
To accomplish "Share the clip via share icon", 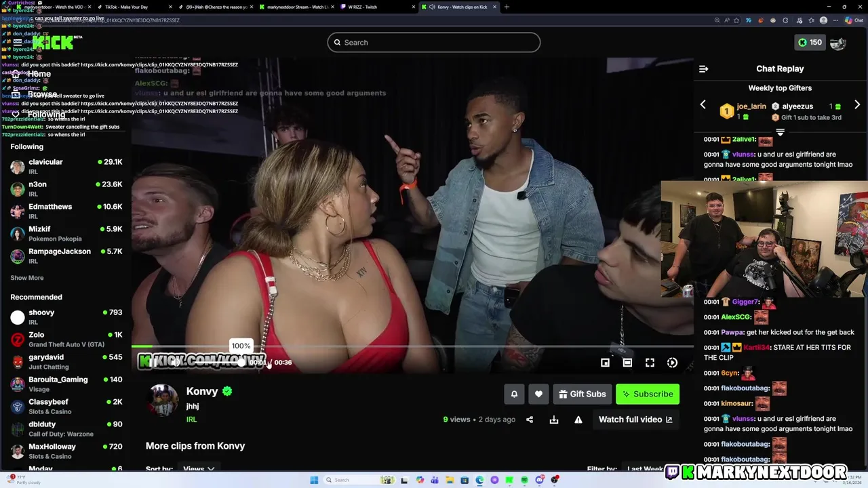I will point(530,420).
